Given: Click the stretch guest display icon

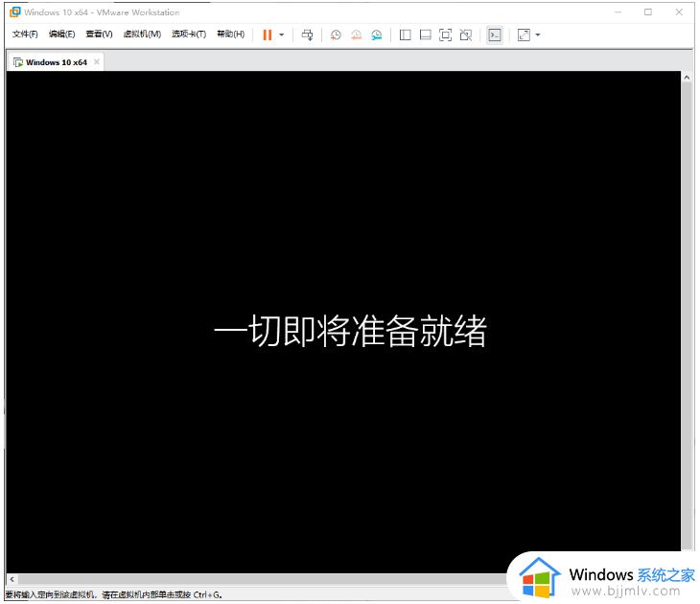Looking at the screenshot, I should 524,35.
